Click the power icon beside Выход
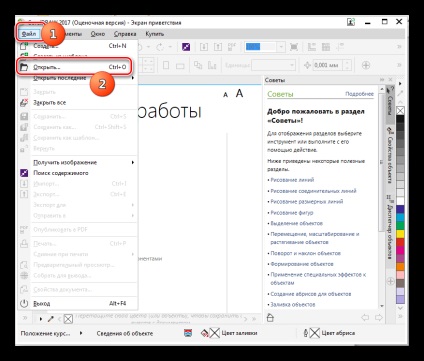Screen dimensions: 424x361 click(24, 303)
